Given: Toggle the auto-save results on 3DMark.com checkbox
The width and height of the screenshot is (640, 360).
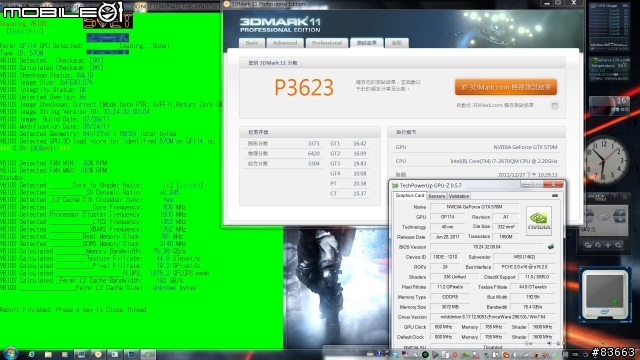Looking at the screenshot, I should (555, 106).
